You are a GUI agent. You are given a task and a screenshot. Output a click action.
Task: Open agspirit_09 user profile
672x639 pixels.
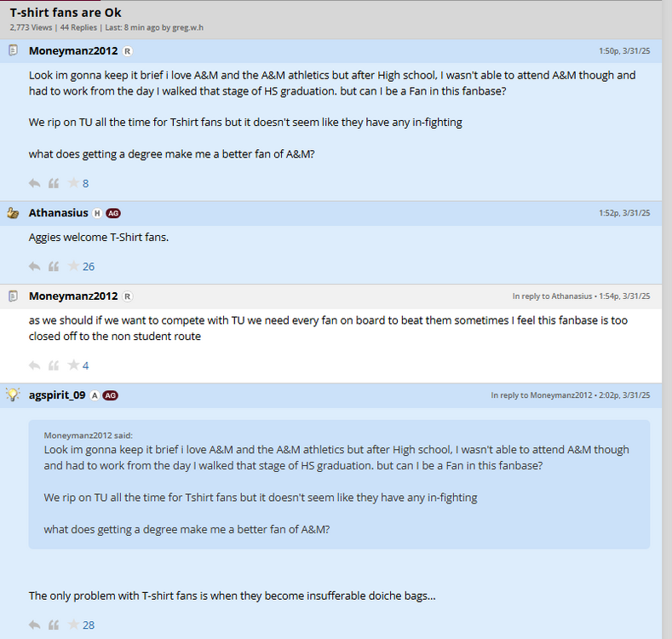click(57, 395)
